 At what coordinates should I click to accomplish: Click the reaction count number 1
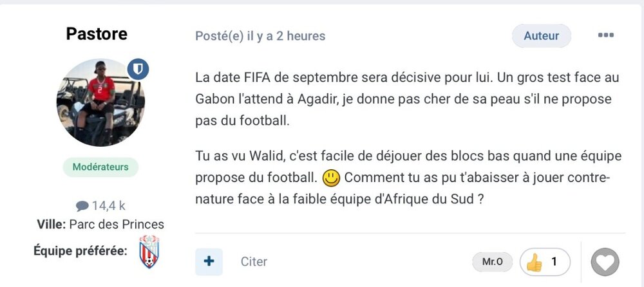553,262
